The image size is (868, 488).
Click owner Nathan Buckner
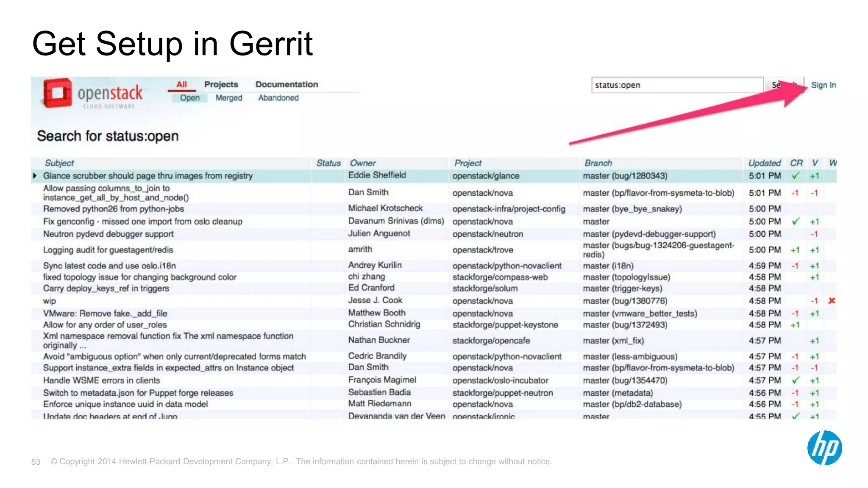point(379,340)
